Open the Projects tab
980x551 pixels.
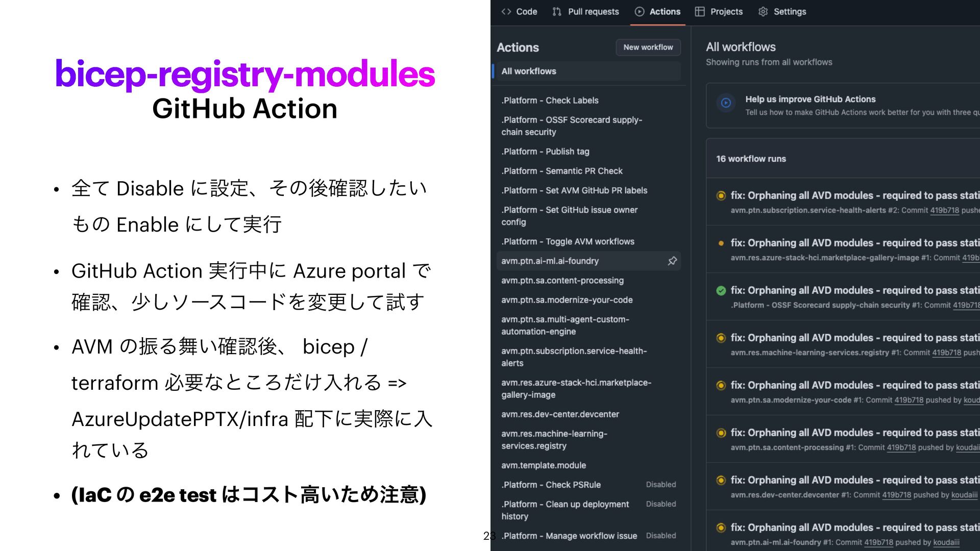(x=719, y=11)
